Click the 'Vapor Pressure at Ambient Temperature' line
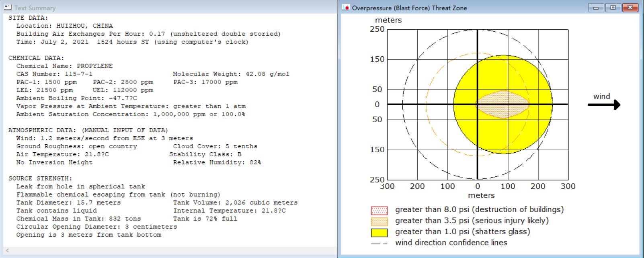Image resolution: width=644 pixels, height=258 pixels. click(x=131, y=106)
